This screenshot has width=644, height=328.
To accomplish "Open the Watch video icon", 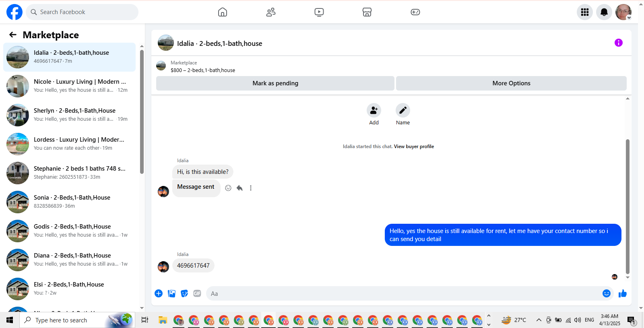I will [x=319, y=12].
